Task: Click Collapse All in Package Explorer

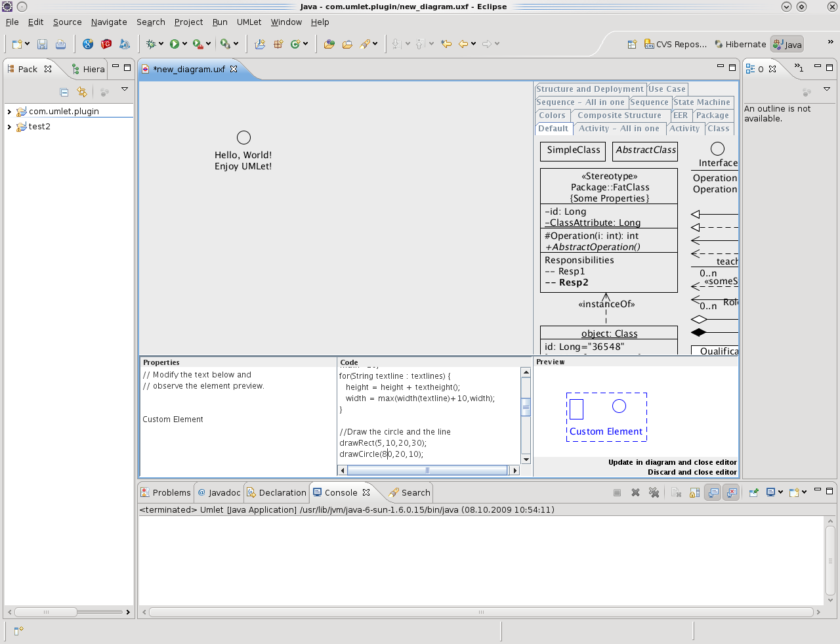Action: coord(64,92)
